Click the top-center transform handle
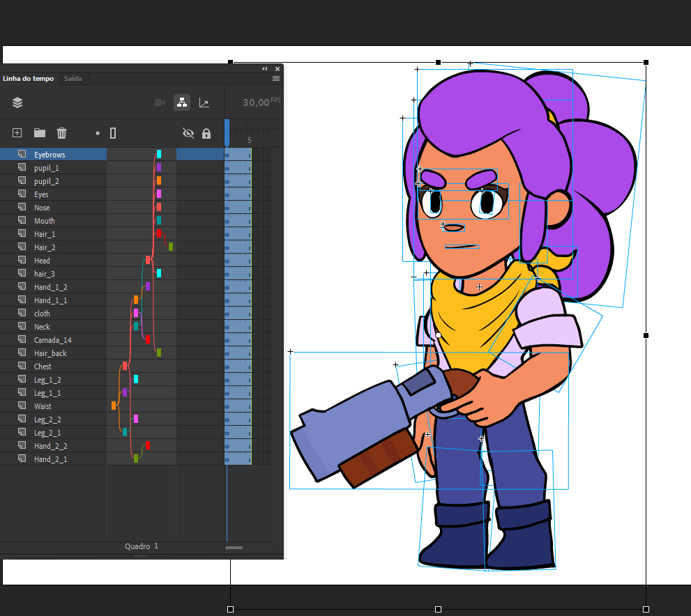This screenshot has width=691, height=616. point(438,63)
